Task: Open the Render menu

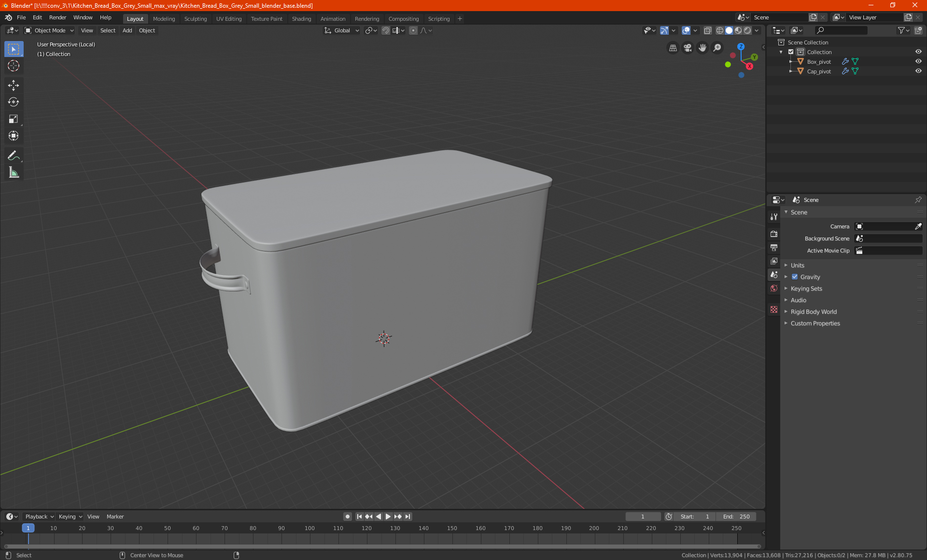Action: (57, 17)
